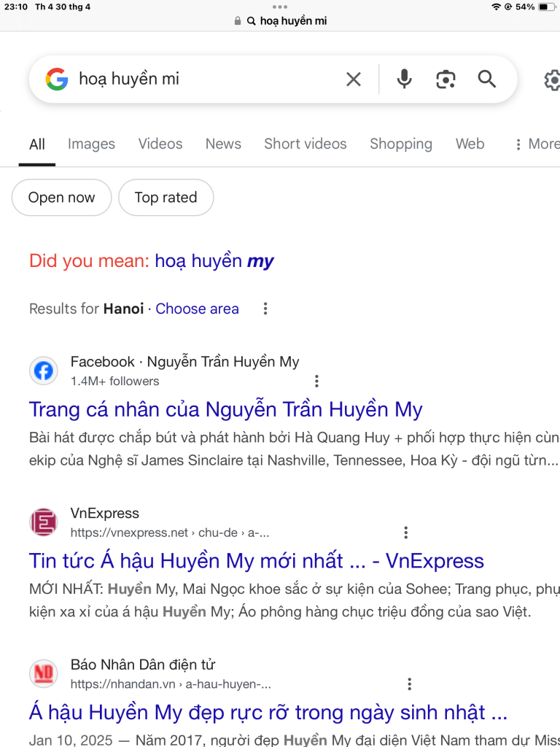Click the Results for Hanoi text
Screen dimensions: 560x747
(86, 309)
